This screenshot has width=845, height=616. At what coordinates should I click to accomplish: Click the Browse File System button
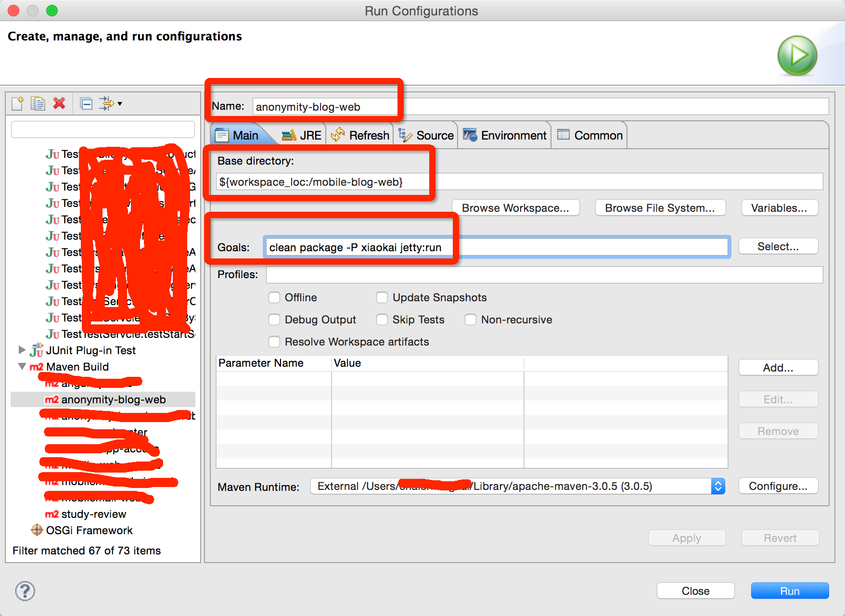(660, 208)
